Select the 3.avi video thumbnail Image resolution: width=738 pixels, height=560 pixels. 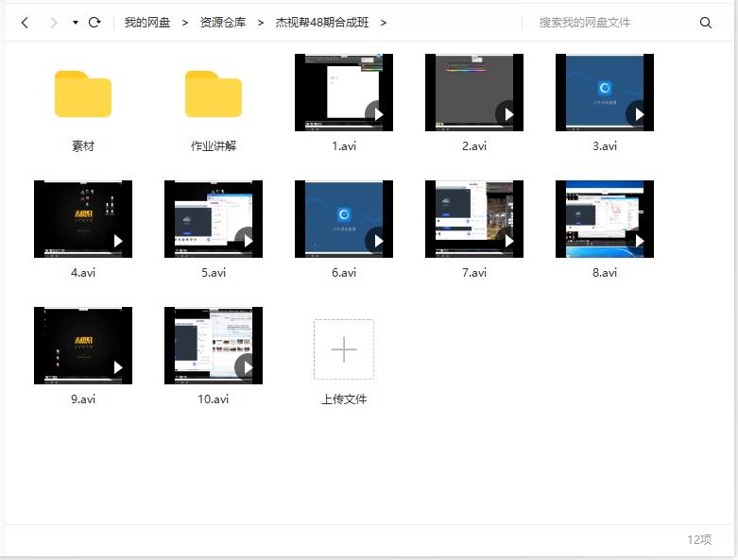click(x=605, y=93)
